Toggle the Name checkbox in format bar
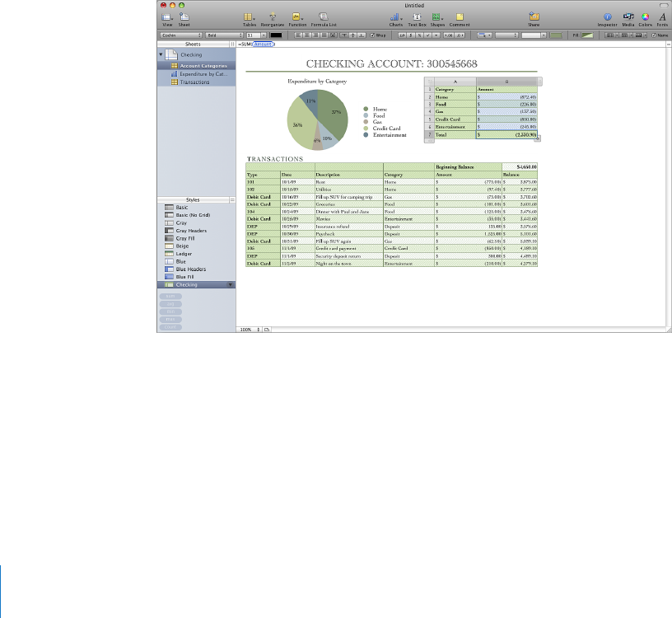 click(654, 35)
